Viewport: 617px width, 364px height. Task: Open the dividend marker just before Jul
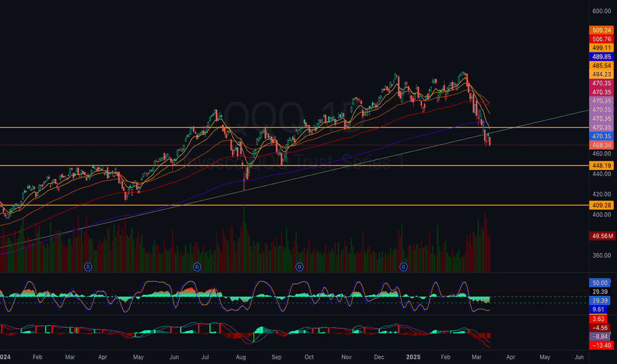(197, 267)
